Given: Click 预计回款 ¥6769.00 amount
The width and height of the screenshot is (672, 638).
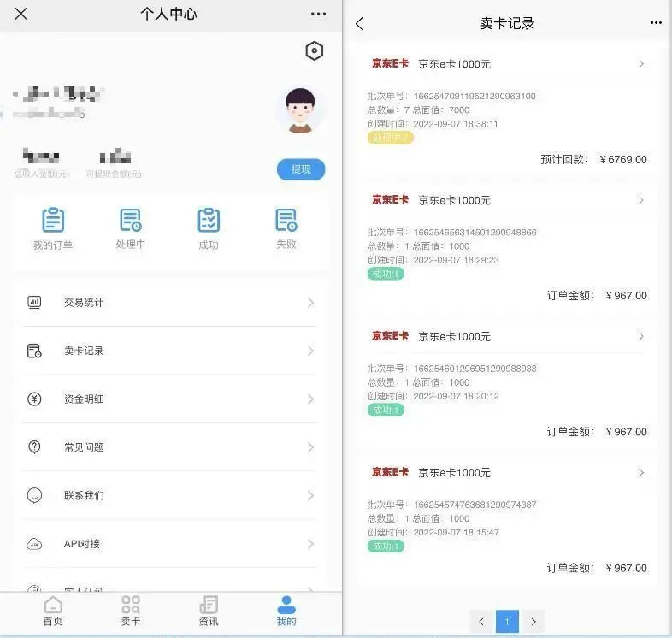Looking at the screenshot, I should pyautogui.click(x=593, y=159).
